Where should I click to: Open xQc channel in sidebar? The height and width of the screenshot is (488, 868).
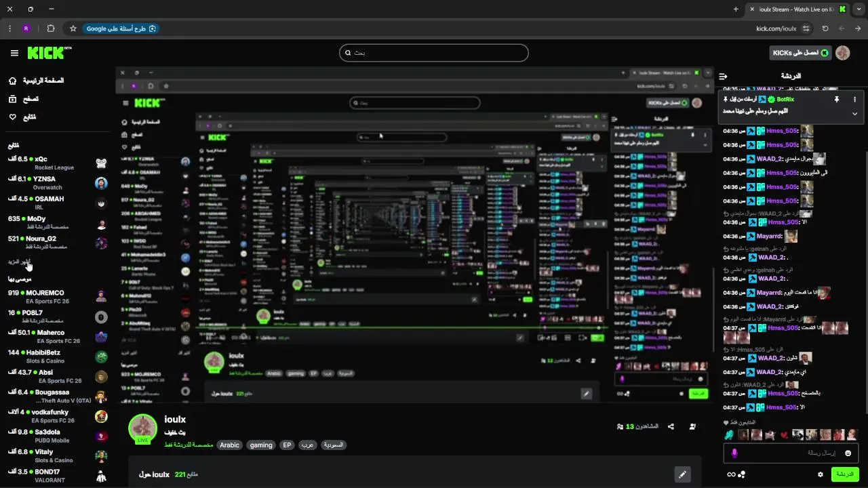tap(58, 163)
